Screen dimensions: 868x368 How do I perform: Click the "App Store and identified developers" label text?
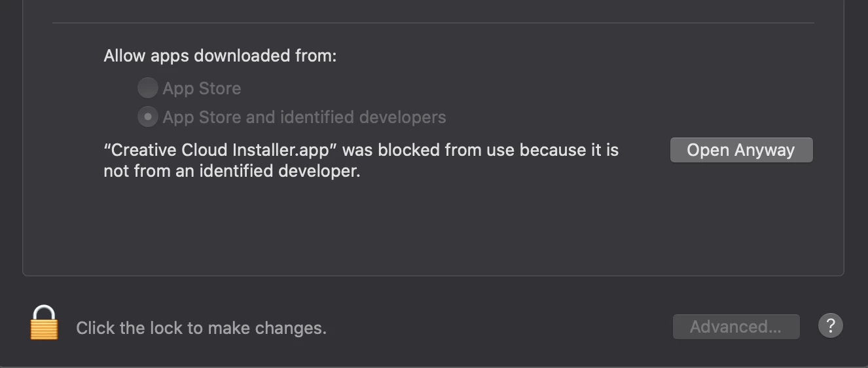point(304,117)
